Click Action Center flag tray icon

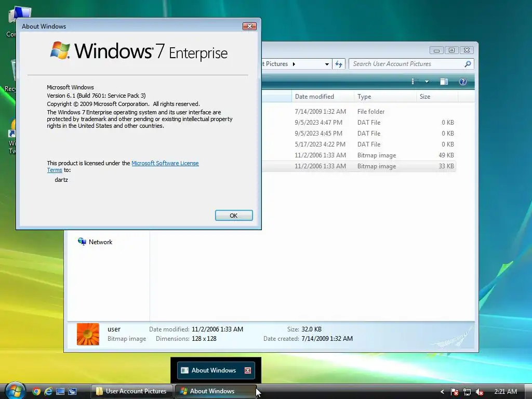455,392
